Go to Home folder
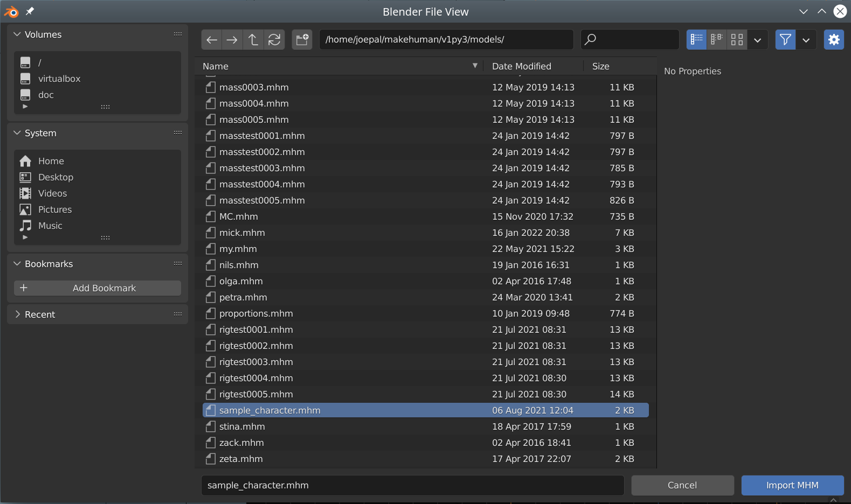 point(97,161)
